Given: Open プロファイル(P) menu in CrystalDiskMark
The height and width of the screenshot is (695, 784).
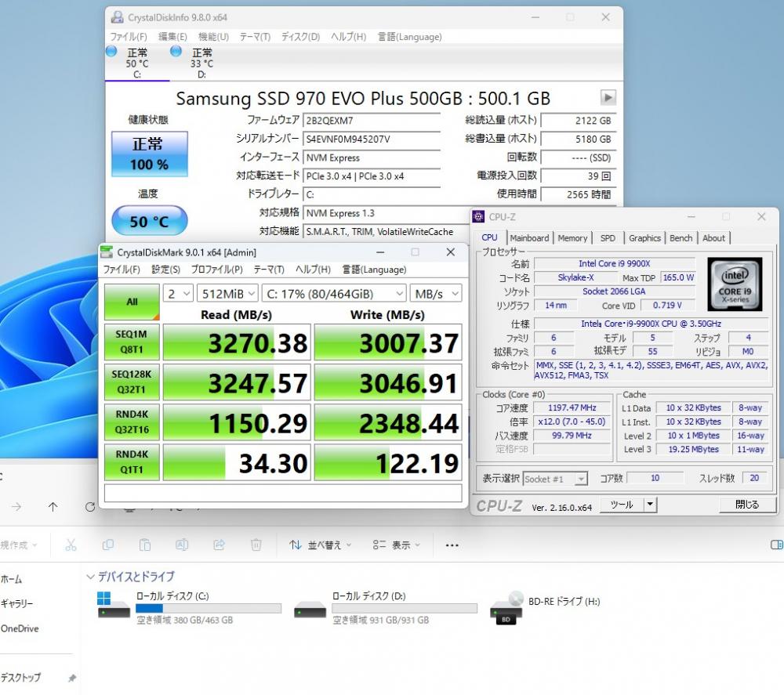Looking at the screenshot, I should click(216, 270).
